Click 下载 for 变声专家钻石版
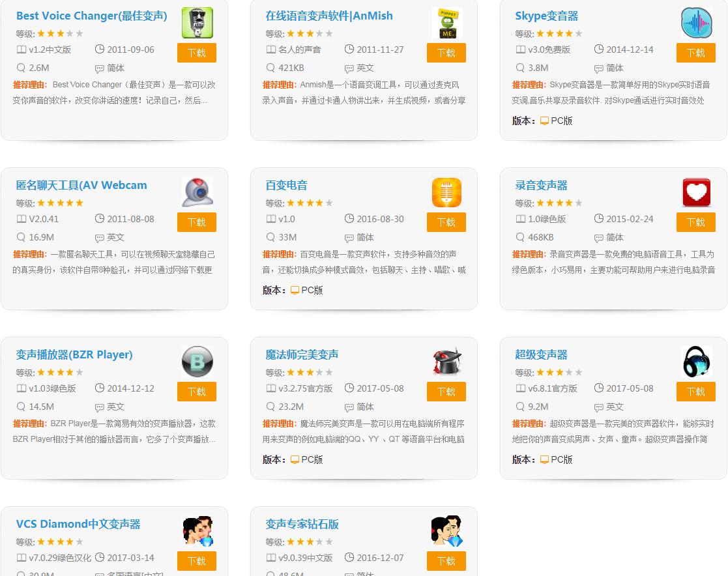728x576 pixels. click(446, 561)
